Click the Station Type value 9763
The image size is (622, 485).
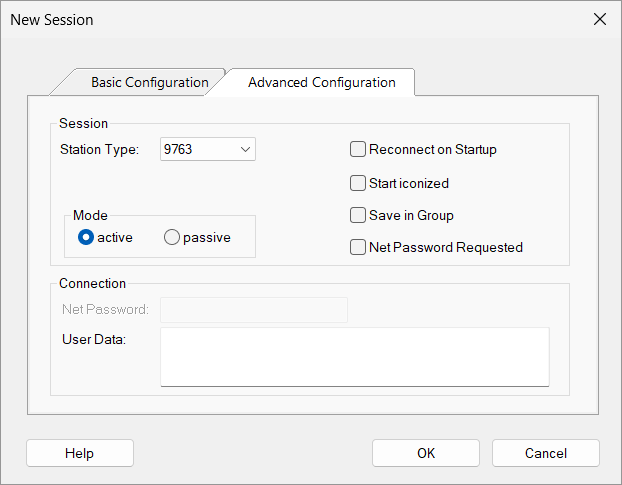click(x=178, y=149)
